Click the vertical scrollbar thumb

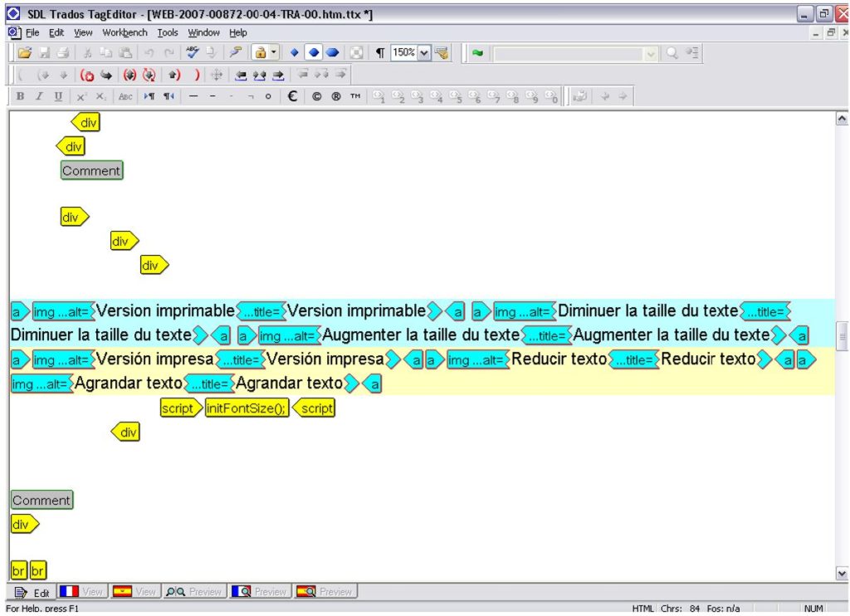pos(842,337)
